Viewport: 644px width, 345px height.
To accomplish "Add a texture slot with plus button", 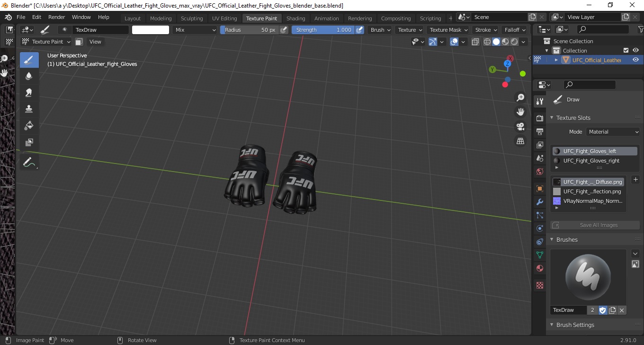I will point(635,180).
